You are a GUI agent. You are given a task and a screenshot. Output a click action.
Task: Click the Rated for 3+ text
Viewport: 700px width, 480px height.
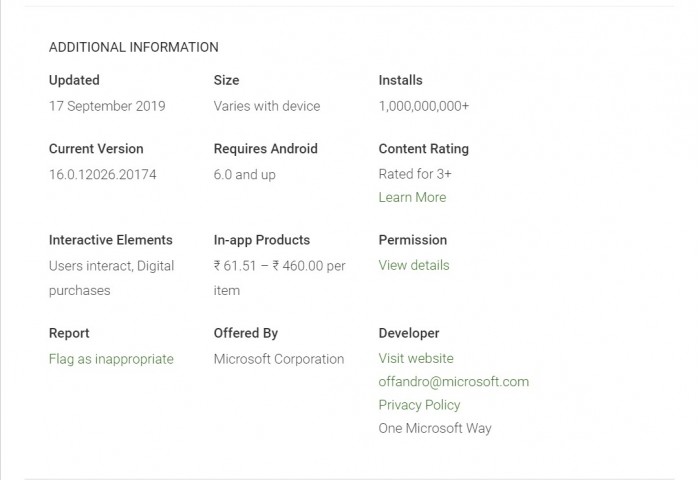tap(415, 173)
